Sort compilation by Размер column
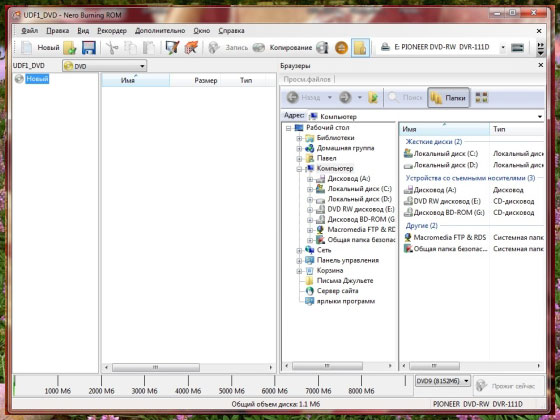Image resolution: width=560 pixels, height=420 pixels. [x=195, y=80]
